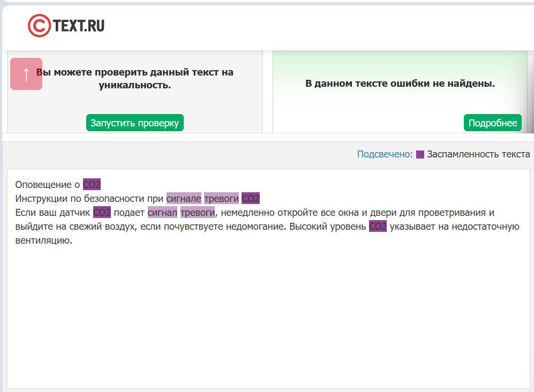Screen dimensions: 534x392
Task: Click the uniqueness check prompt text
Action: click(135, 78)
